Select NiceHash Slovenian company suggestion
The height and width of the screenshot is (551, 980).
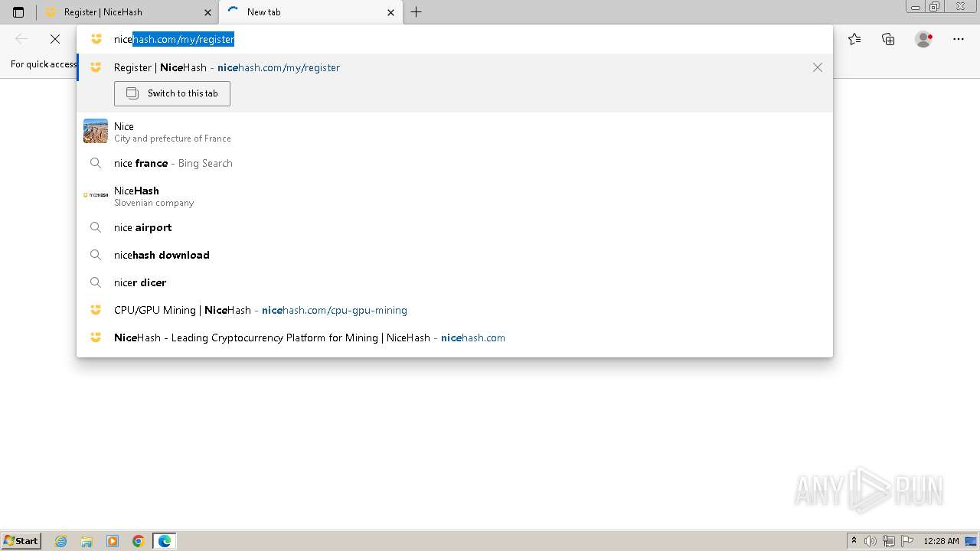[x=455, y=195]
